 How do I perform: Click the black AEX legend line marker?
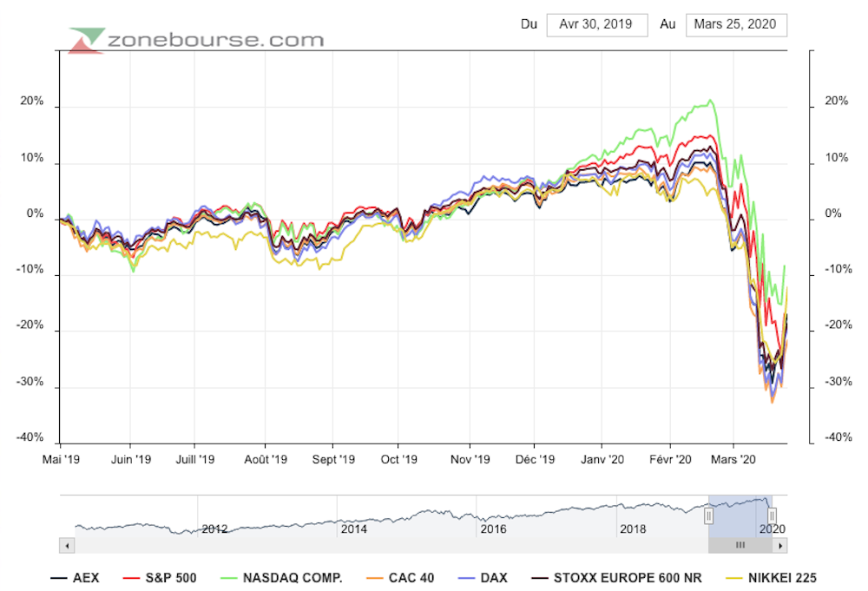click(x=59, y=578)
